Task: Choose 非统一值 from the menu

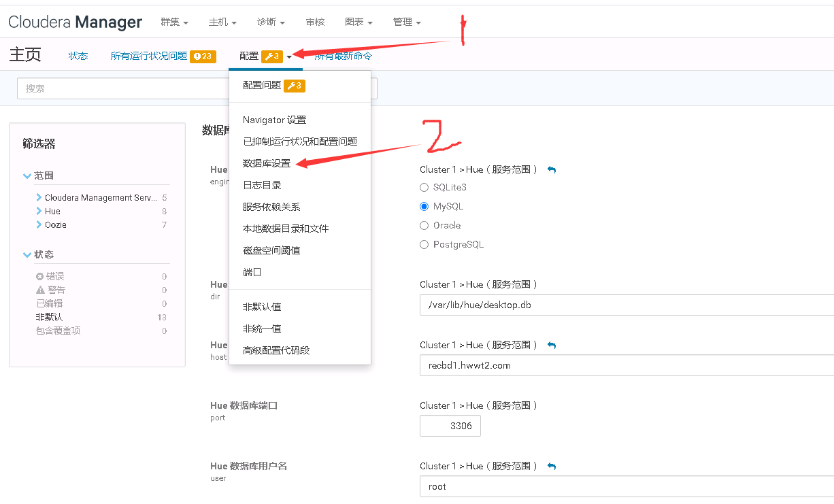Action: pos(262,329)
